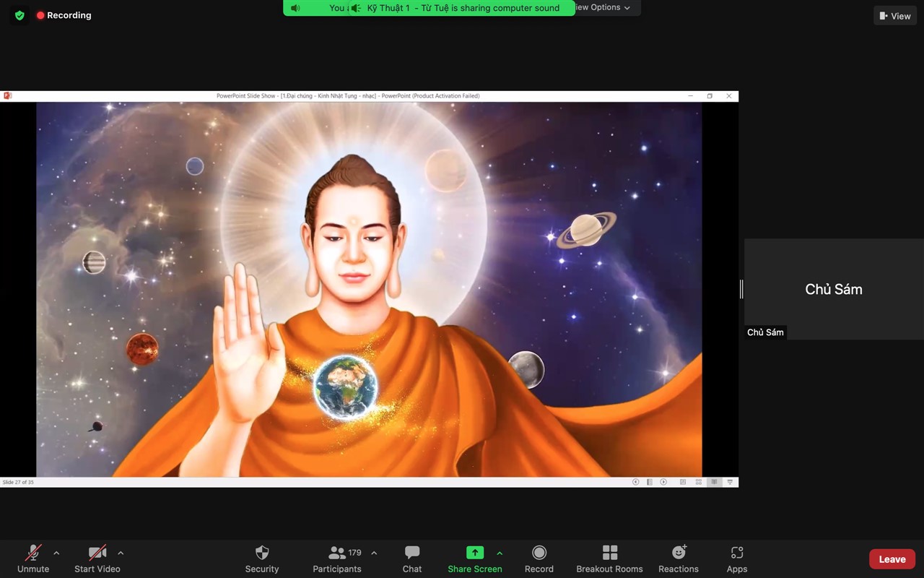Screen dimensions: 924x578
Task: Start recording with the Record button
Action: pos(539,558)
